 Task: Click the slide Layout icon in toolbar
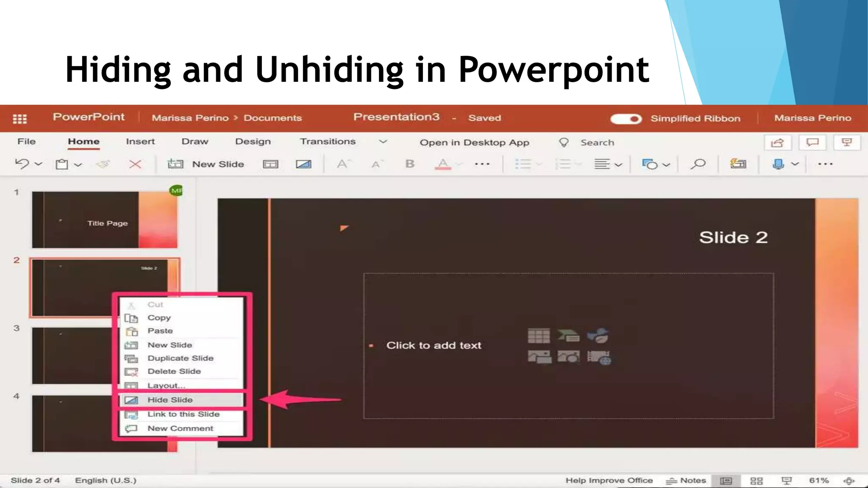[270, 164]
